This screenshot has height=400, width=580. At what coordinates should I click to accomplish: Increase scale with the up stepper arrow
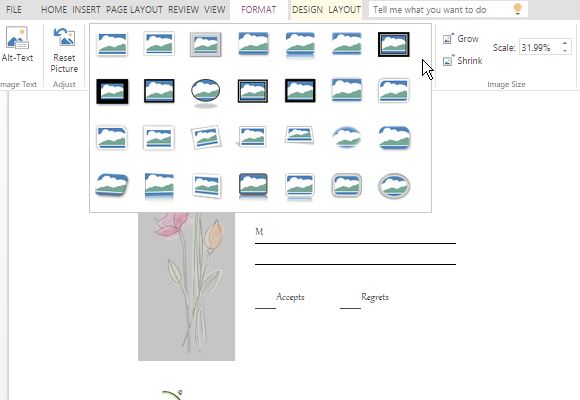[x=565, y=43]
